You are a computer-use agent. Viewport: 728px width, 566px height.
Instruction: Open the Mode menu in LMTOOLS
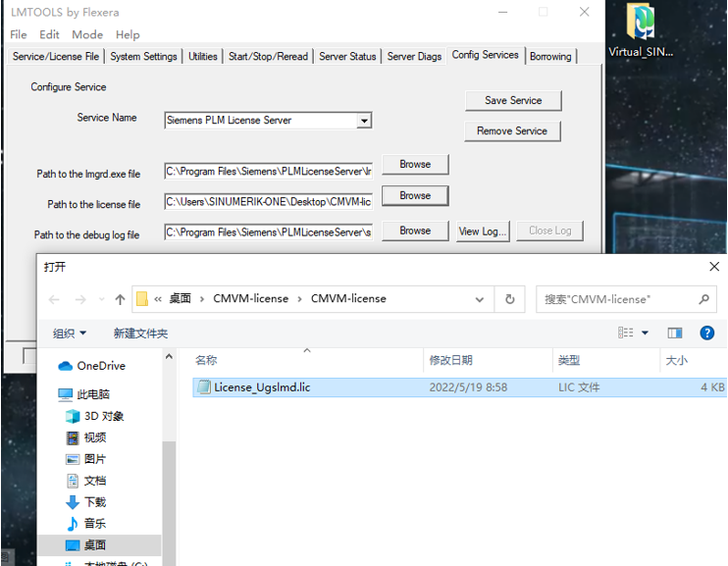coord(87,35)
